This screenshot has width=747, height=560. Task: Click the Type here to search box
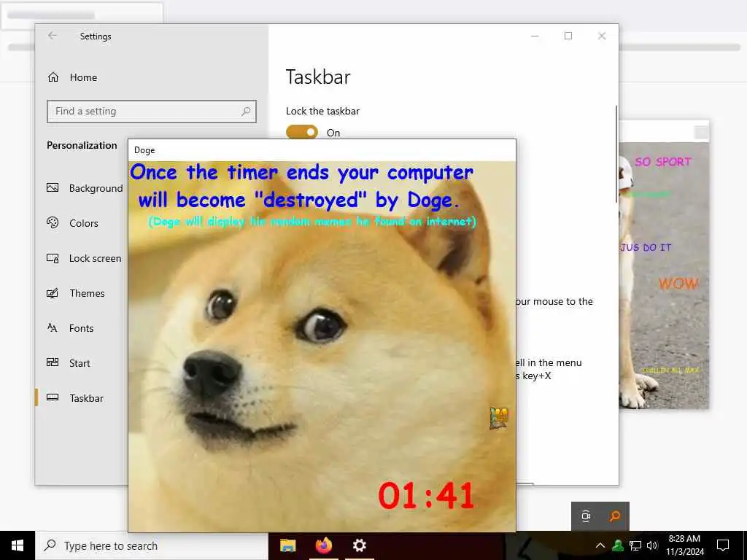pos(152,545)
